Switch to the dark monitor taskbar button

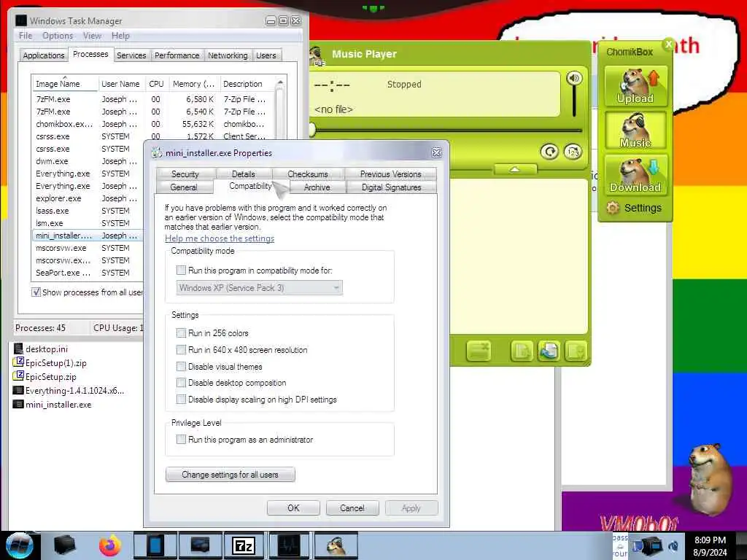[200, 545]
